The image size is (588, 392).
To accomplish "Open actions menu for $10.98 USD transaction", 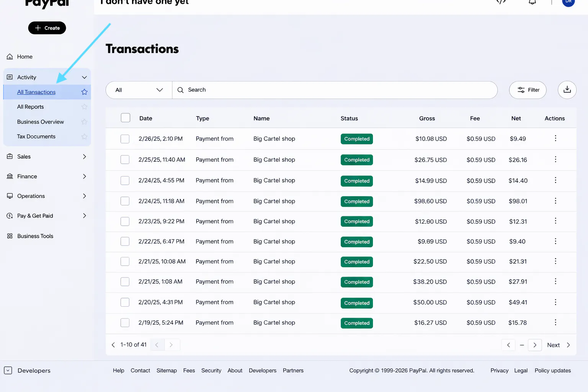I will coord(555,139).
